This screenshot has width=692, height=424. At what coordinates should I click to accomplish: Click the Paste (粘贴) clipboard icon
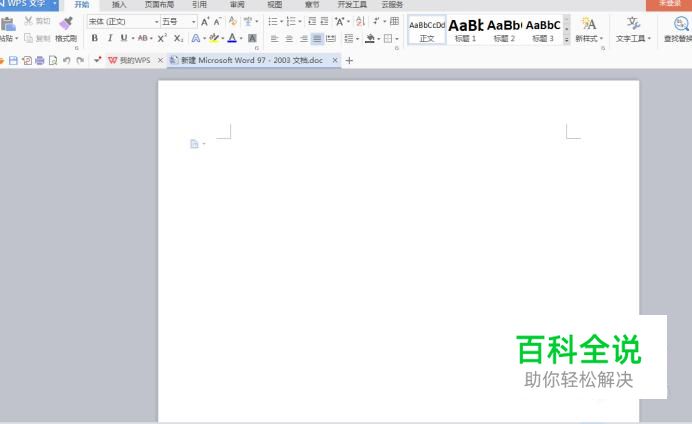coord(8,24)
